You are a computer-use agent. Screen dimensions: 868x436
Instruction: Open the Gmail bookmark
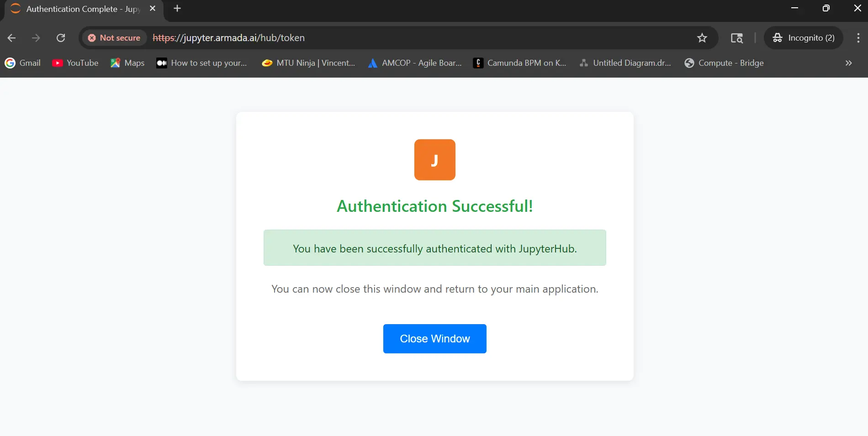(23, 63)
